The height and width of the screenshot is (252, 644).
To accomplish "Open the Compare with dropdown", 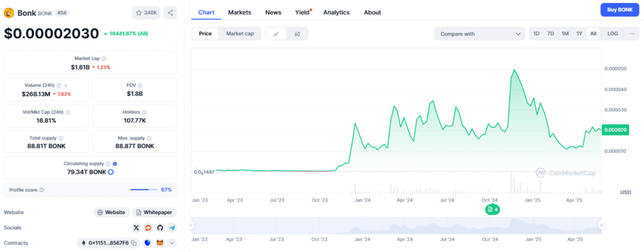I will pyautogui.click(x=480, y=34).
